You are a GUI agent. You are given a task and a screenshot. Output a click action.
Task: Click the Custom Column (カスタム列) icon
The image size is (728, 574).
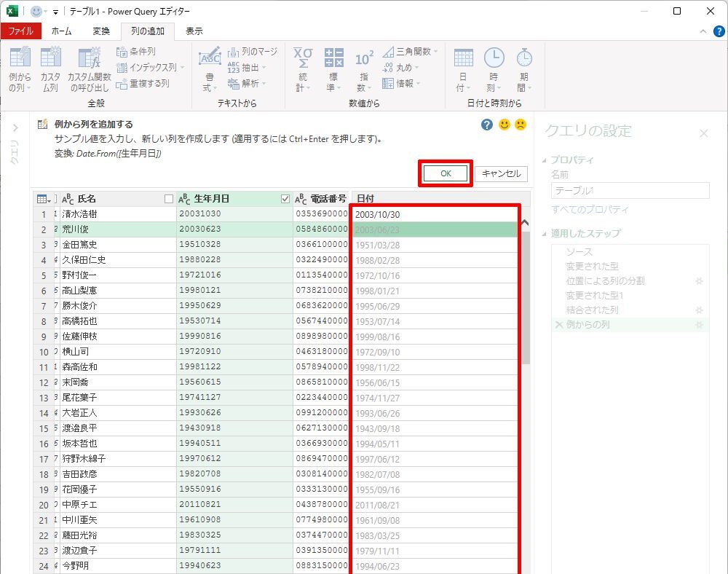[x=50, y=58]
